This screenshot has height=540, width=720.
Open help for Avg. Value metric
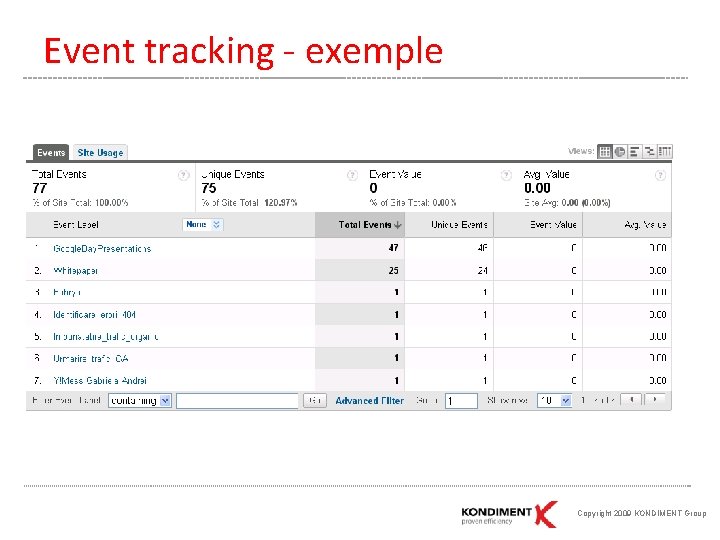pyautogui.click(x=660, y=175)
